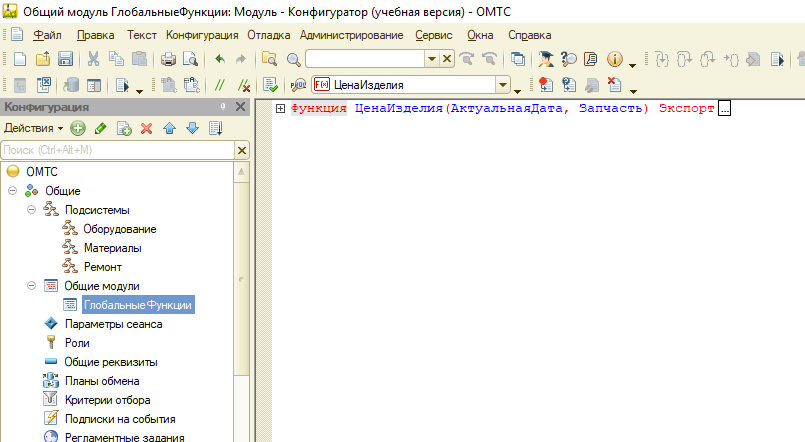Click the Open file folder icon

pos(43,59)
